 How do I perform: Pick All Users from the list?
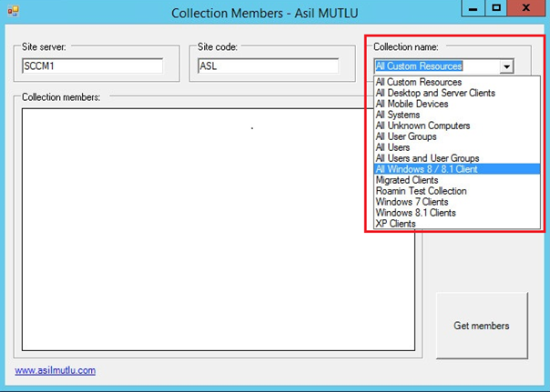pyautogui.click(x=457, y=147)
